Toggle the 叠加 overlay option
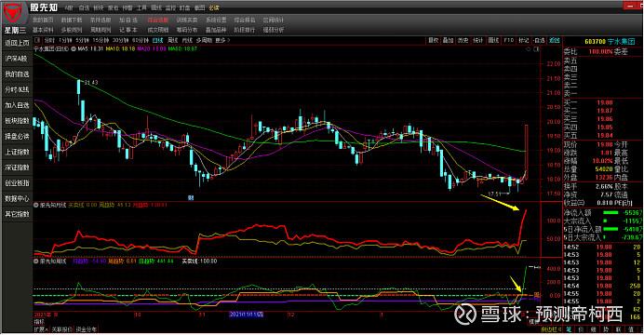This screenshot has height=335, width=644. coord(448,40)
